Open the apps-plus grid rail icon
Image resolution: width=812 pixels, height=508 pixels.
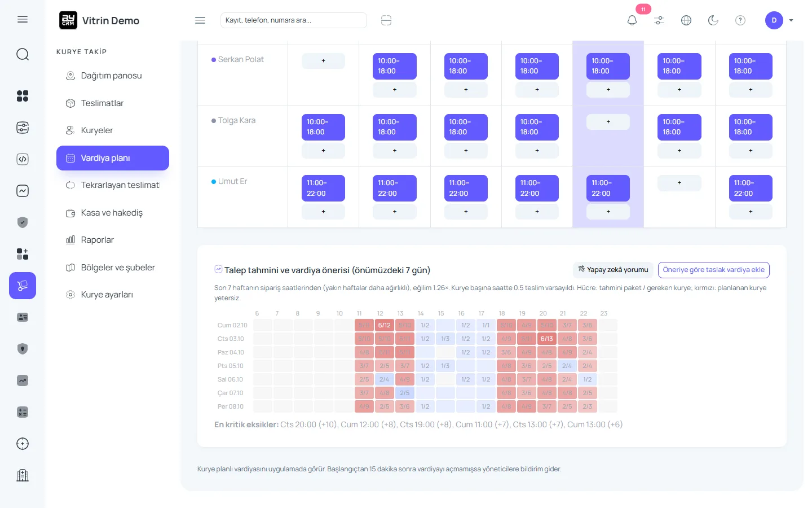[23, 254]
